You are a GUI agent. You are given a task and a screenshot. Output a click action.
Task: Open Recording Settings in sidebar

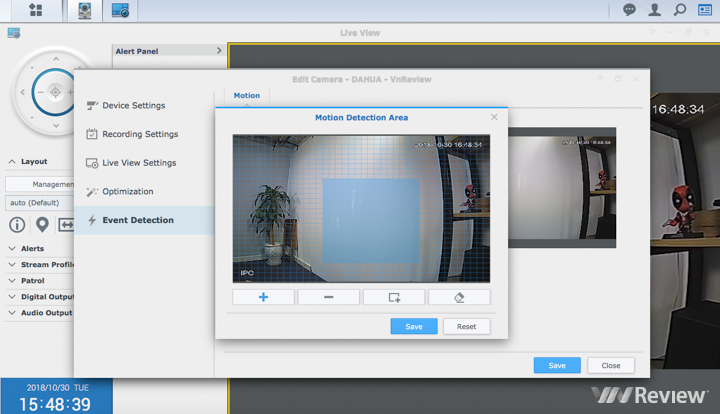pos(140,134)
